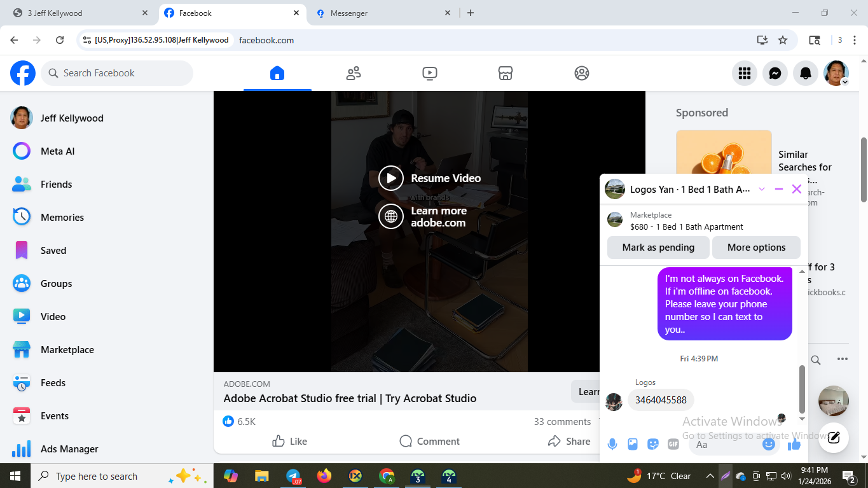Viewport: 868px width, 488px height.
Task: Attach a file with the photo icon
Action: tap(633, 444)
